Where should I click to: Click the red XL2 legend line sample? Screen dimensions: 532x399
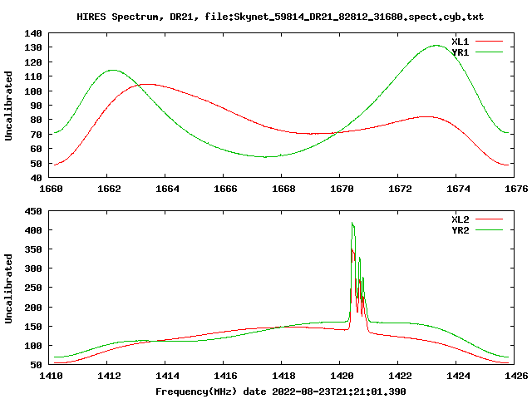click(489, 219)
